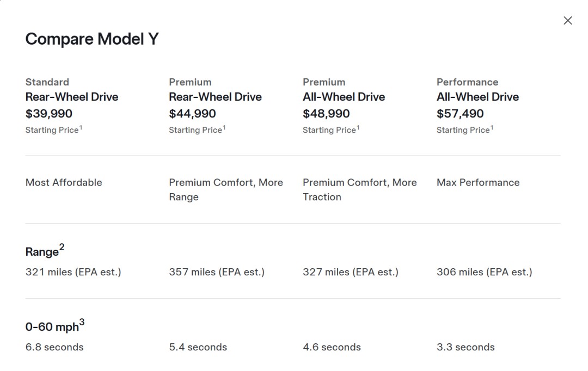Select Standard Rear-Wheel Drive trim name

point(72,97)
